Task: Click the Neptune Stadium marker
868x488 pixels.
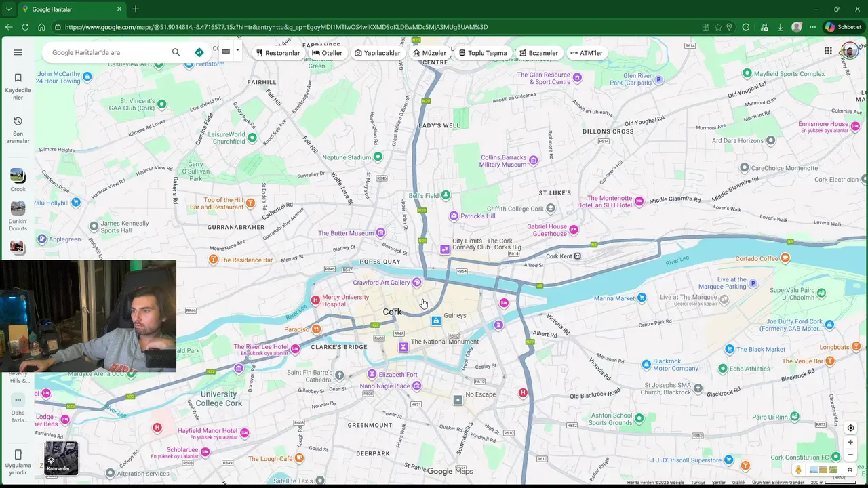Action: tap(378, 157)
